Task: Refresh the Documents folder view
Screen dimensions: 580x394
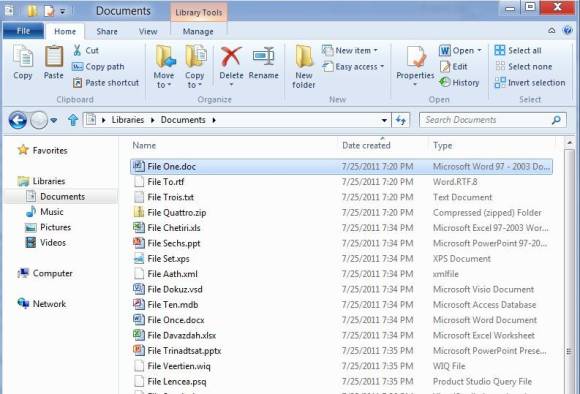Action: tap(401, 120)
